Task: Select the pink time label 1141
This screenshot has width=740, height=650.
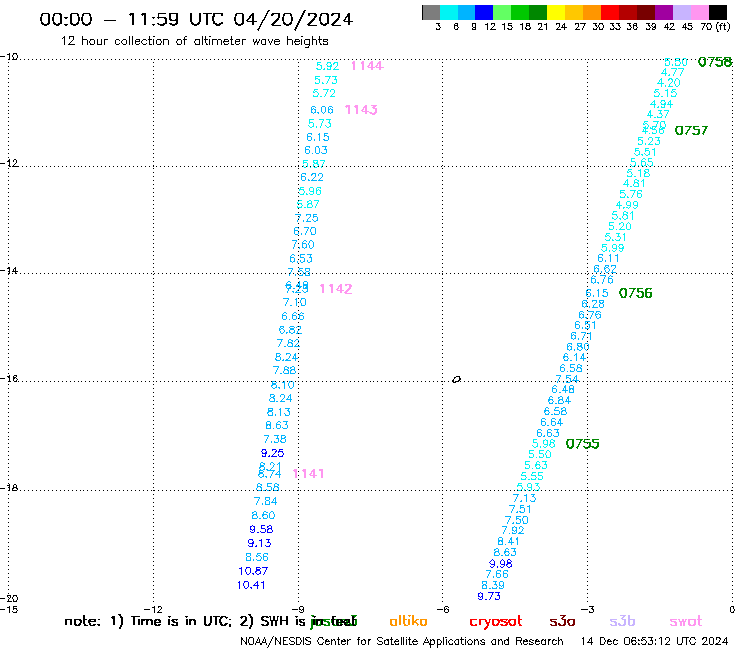Action: click(x=308, y=473)
